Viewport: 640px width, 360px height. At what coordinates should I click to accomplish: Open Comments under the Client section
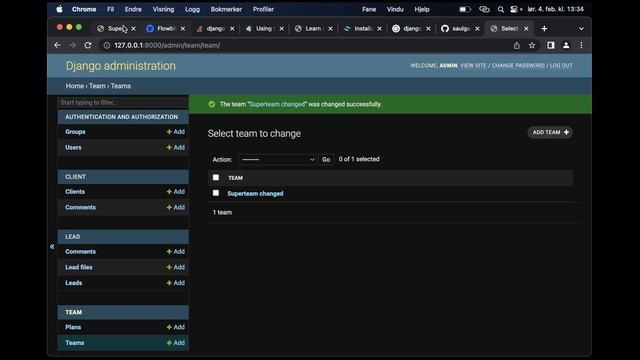click(x=80, y=207)
